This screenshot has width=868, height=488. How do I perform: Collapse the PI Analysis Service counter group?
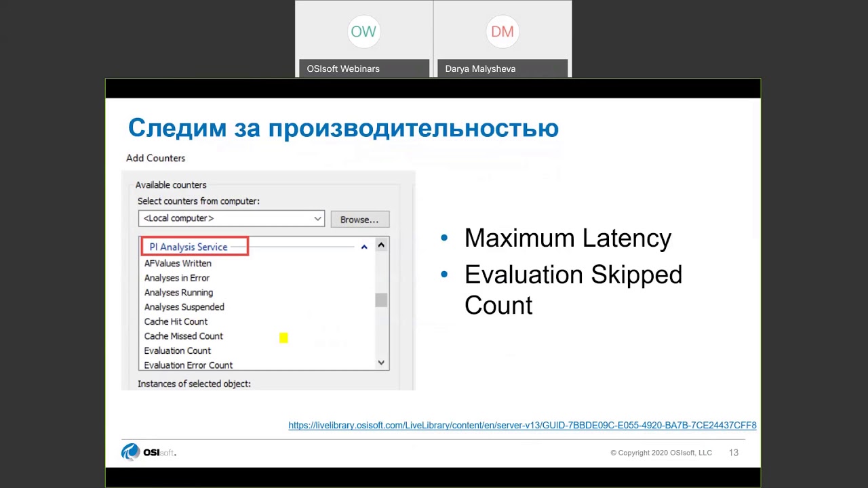coord(364,247)
